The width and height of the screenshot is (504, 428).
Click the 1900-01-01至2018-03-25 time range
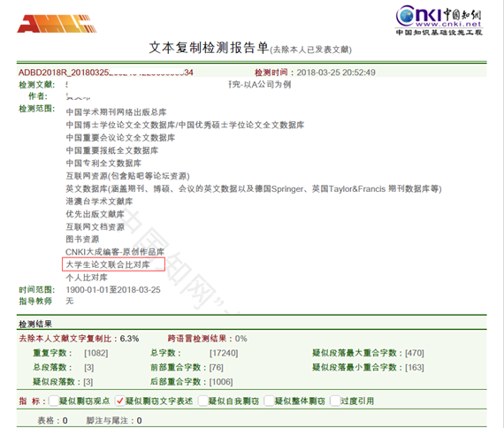pyautogui.click(x=113, y=290)
